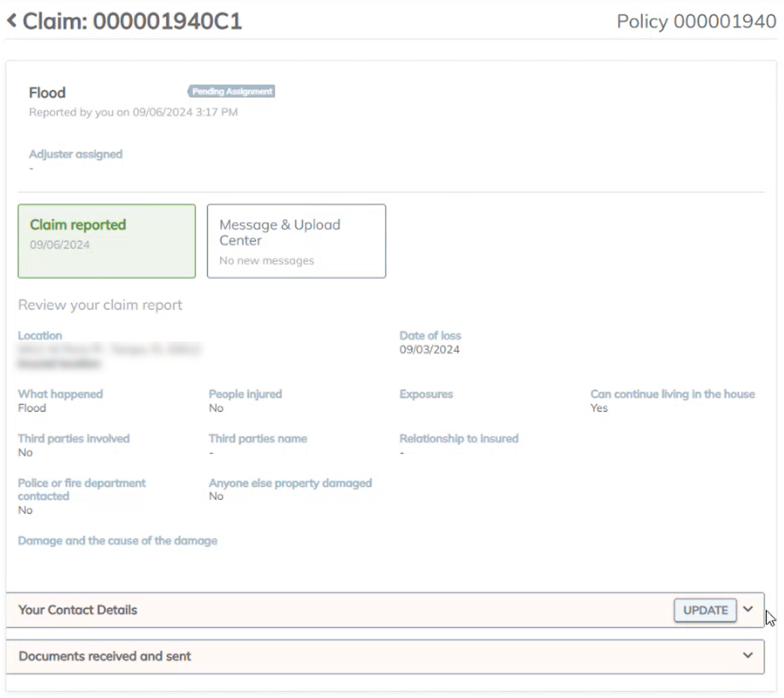This screenshot has height=698, width=784.
Task: Click the Reported by you timestamp line
Action: 133,113
